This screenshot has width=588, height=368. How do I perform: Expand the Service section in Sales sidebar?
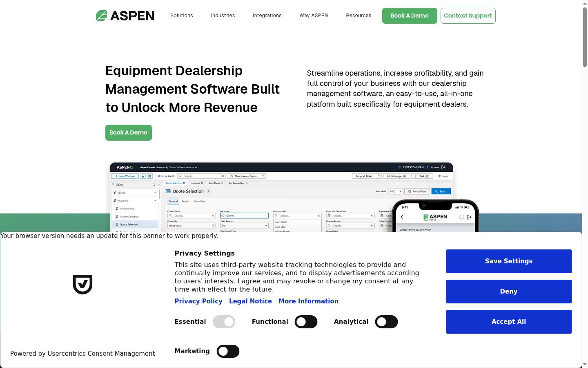pyautogui.click(x=155, y=193)
